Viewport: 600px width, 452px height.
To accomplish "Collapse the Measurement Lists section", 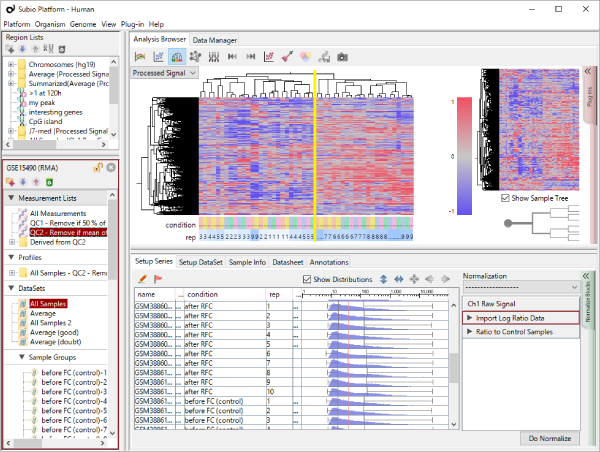I will coord(10,198).
